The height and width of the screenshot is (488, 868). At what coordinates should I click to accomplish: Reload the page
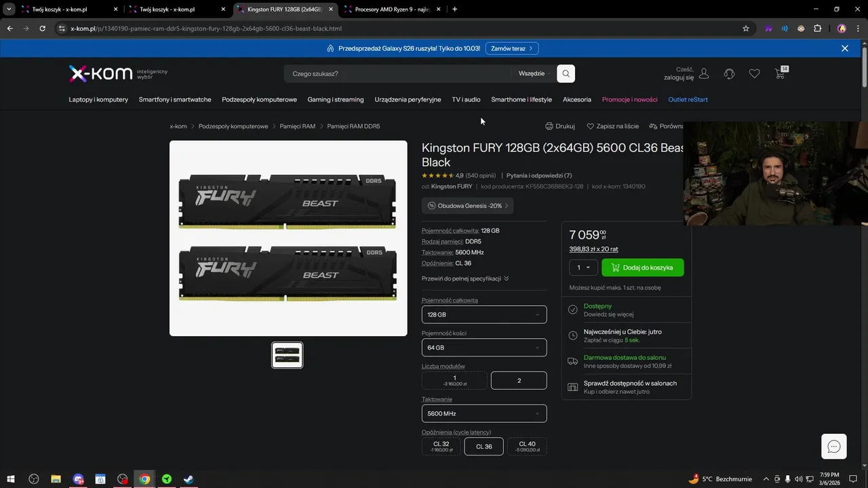(x=42, y=28)
